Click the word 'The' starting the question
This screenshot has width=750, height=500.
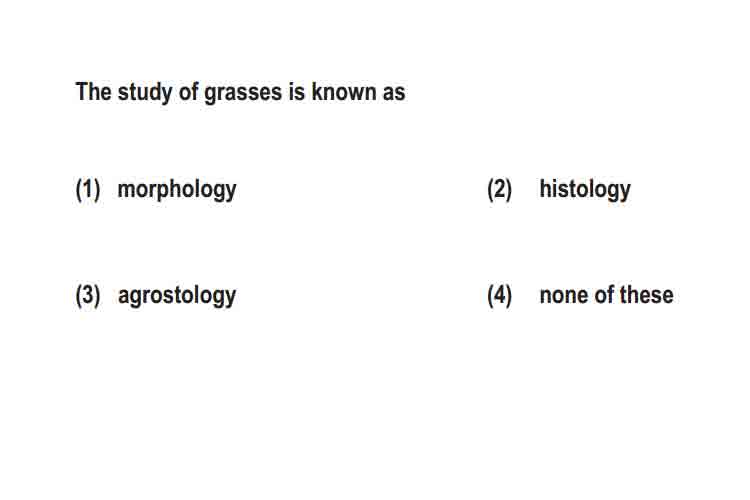93,91
